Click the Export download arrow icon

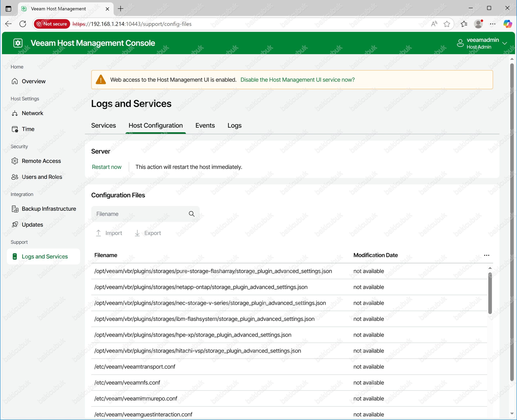click(137, 233)
